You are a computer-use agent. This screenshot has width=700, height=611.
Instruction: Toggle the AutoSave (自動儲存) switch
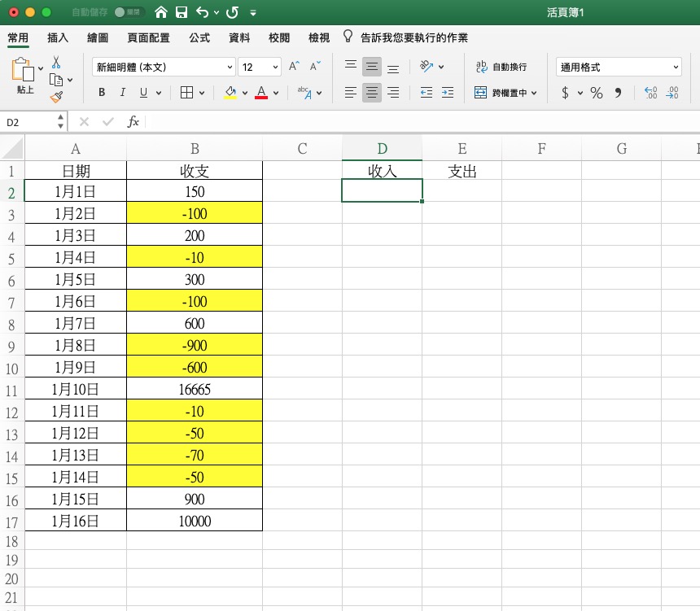(129, 13)
